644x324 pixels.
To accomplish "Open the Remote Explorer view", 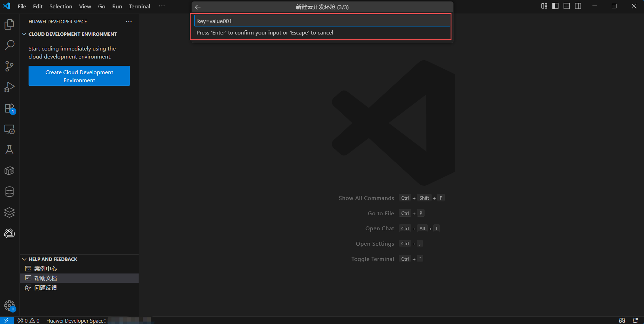I will click(9, 129).
